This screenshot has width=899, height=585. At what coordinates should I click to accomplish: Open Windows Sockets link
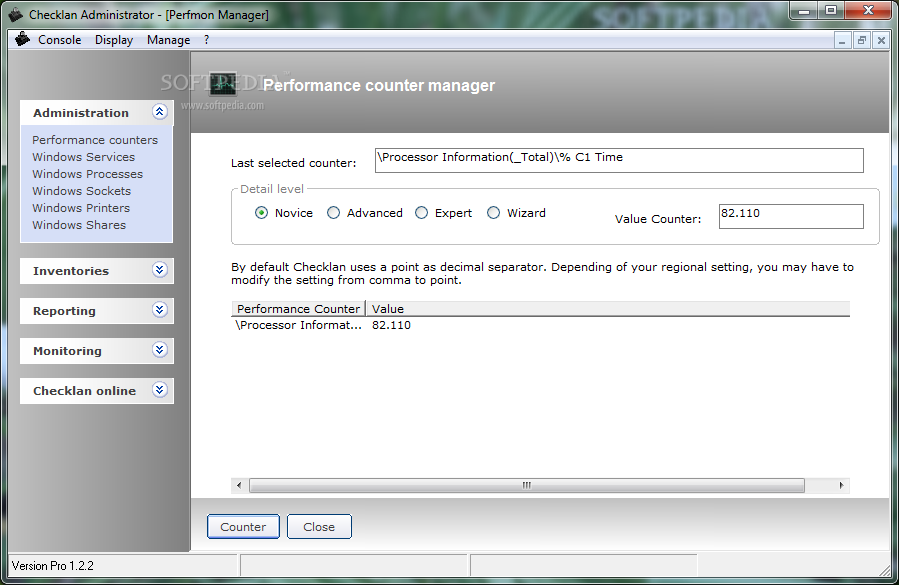pos(81,191)
